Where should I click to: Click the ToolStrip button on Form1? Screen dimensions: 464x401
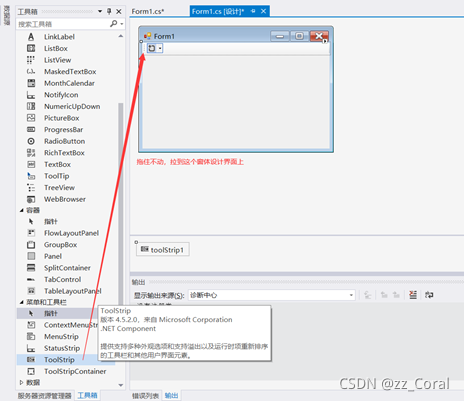pos(152,48)
